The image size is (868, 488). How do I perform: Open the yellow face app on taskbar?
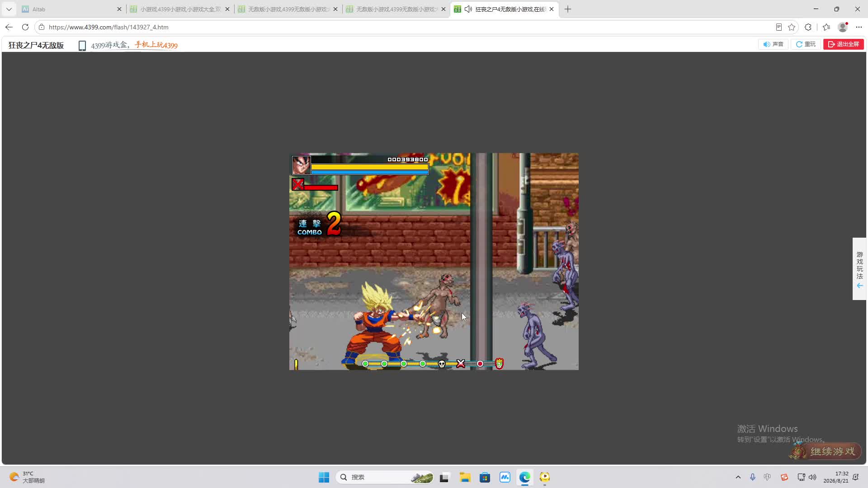pyautogui.click(x=544, y=477)
